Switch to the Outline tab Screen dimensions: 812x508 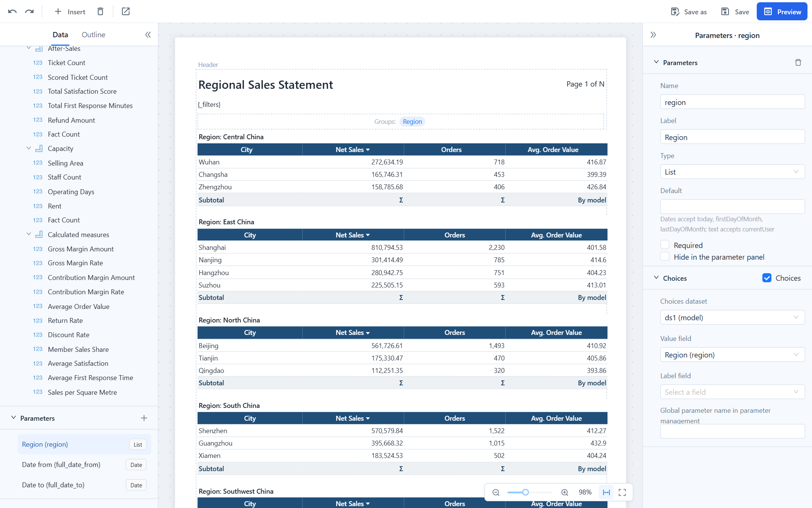93,35
